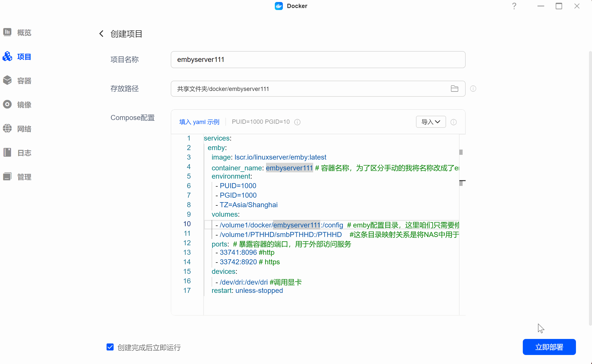Switch to 网络 menu item

tap(24, 129)
